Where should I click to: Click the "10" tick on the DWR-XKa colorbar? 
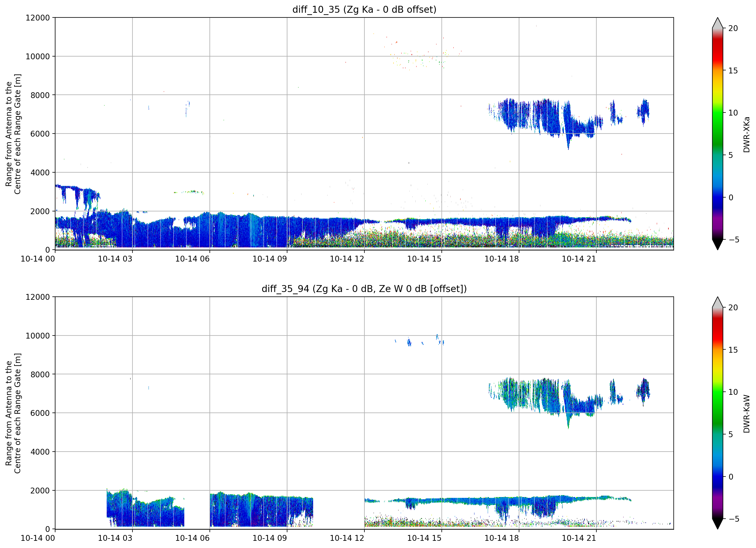tap(733, 113)
